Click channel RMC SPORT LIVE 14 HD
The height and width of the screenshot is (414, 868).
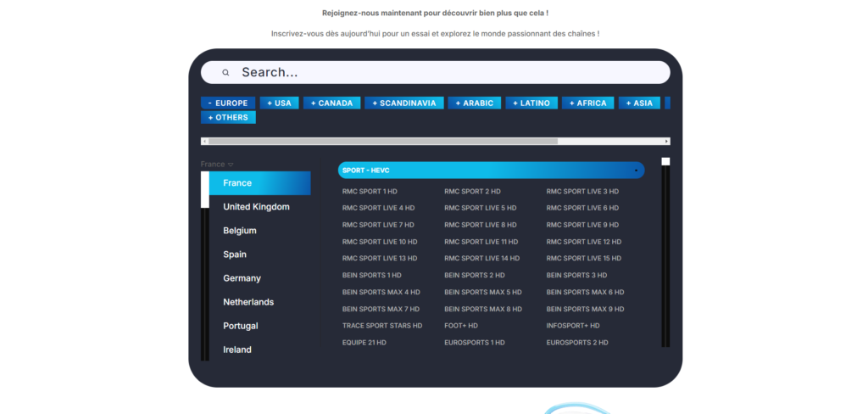tap(481, 258)
